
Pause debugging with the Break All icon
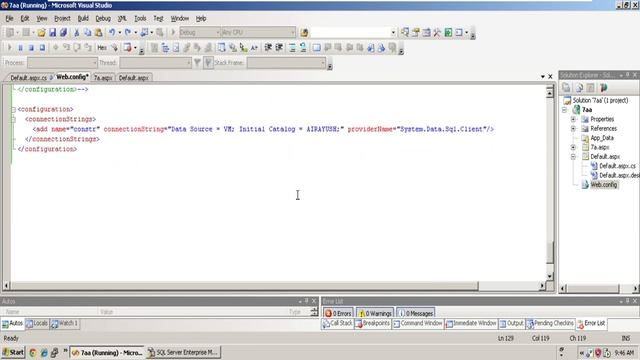(x=20, y=48)
